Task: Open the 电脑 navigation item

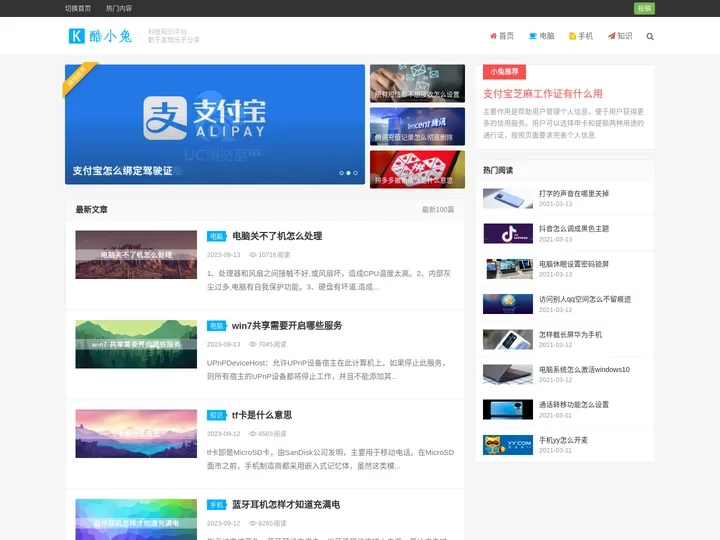Action: [542, 36]
